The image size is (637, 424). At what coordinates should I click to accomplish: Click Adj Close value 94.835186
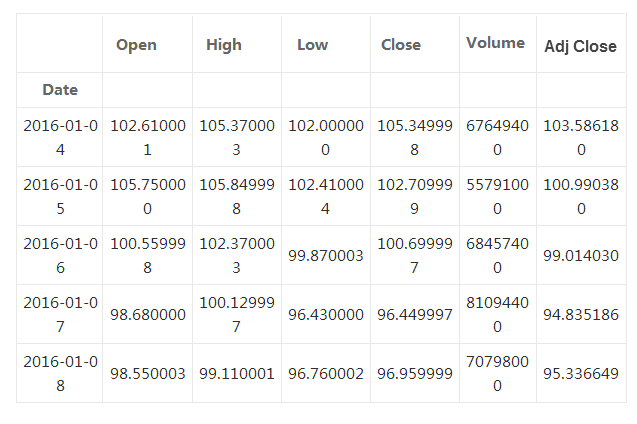pyautogui.click(x=580, y=315)
